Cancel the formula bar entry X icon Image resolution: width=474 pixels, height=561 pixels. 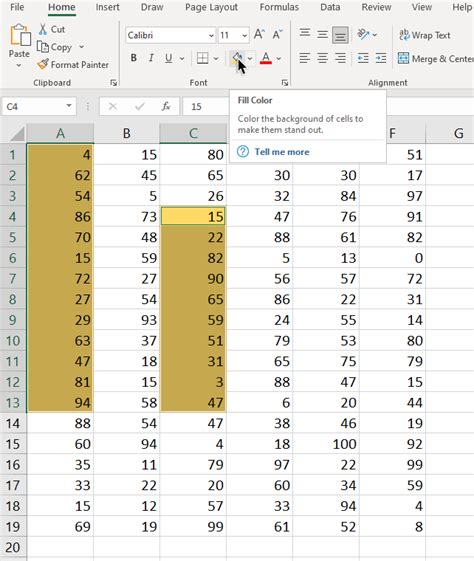click(113, 106)
